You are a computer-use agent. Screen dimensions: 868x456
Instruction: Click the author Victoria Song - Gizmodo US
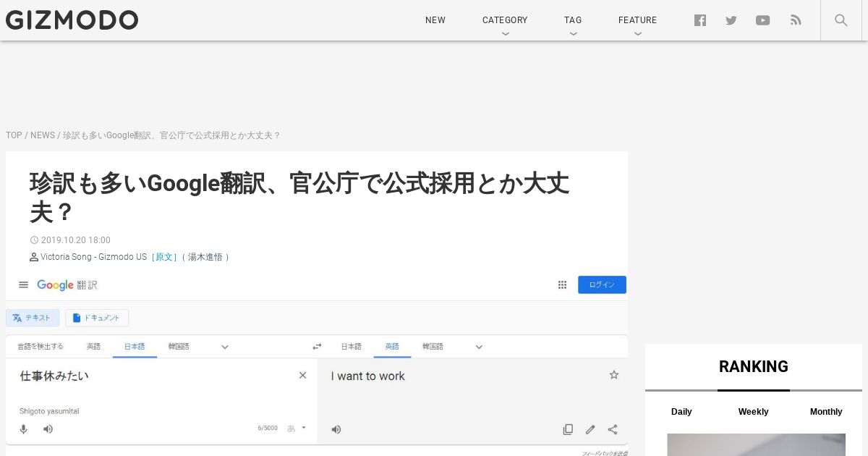coord(93,257)
